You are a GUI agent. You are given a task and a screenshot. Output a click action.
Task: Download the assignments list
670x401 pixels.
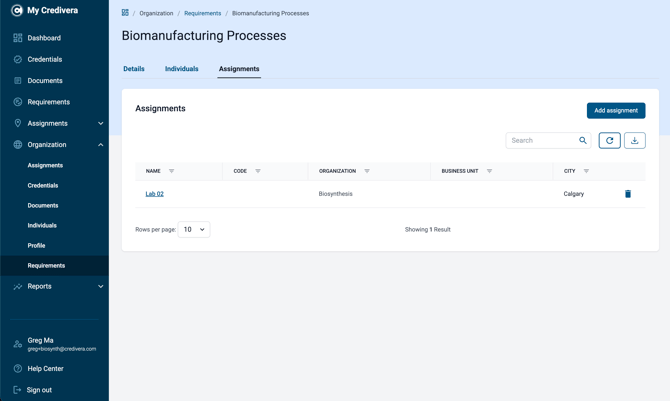[635, 140]
